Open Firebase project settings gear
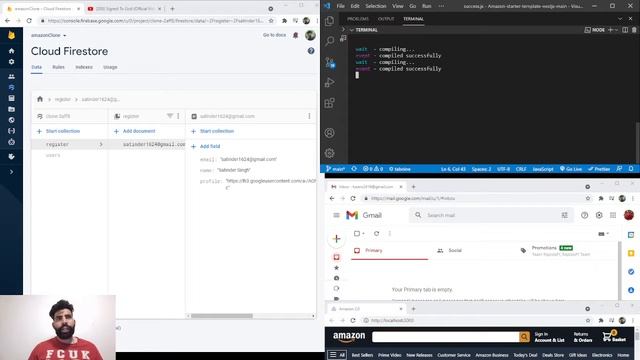The height and width of the screenshot is (360, 640). coord(11,62)
